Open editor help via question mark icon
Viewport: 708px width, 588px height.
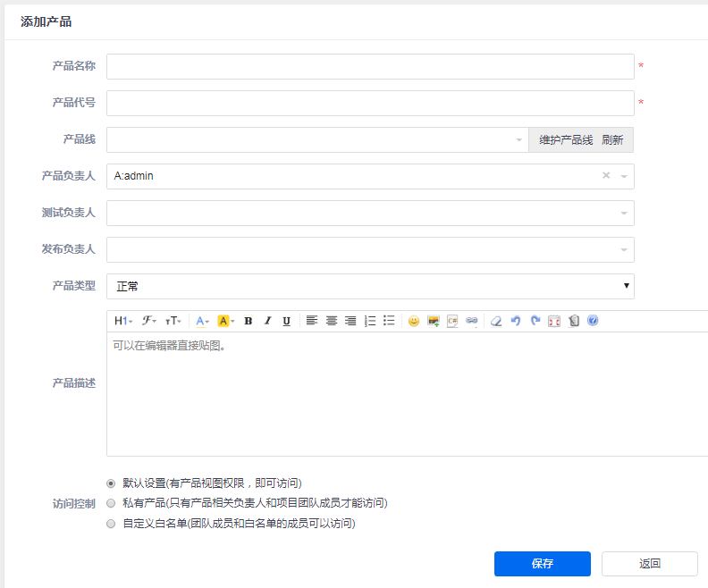click(x=593, y=321)
